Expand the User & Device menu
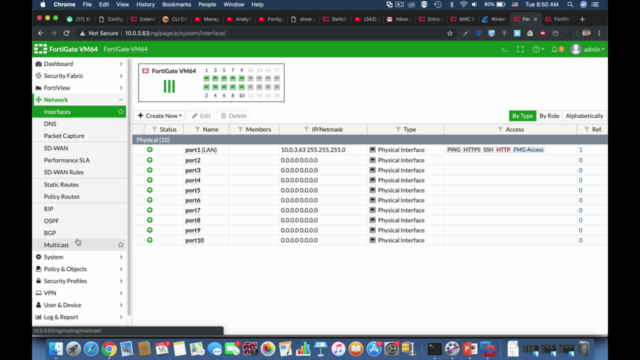Image resolution: width=640 pixels, height=360 pixels. tap(79, 305)
